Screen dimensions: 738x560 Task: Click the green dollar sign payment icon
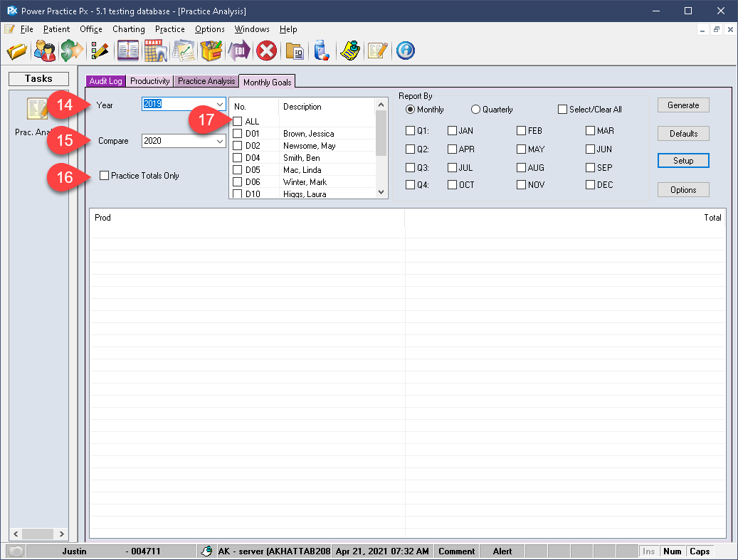pos(72,51)
